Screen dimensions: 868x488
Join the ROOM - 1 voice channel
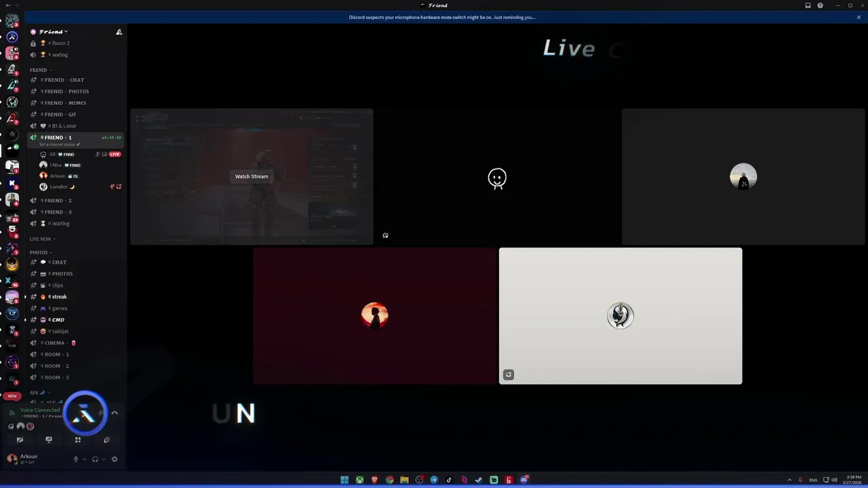pos(75,354)
